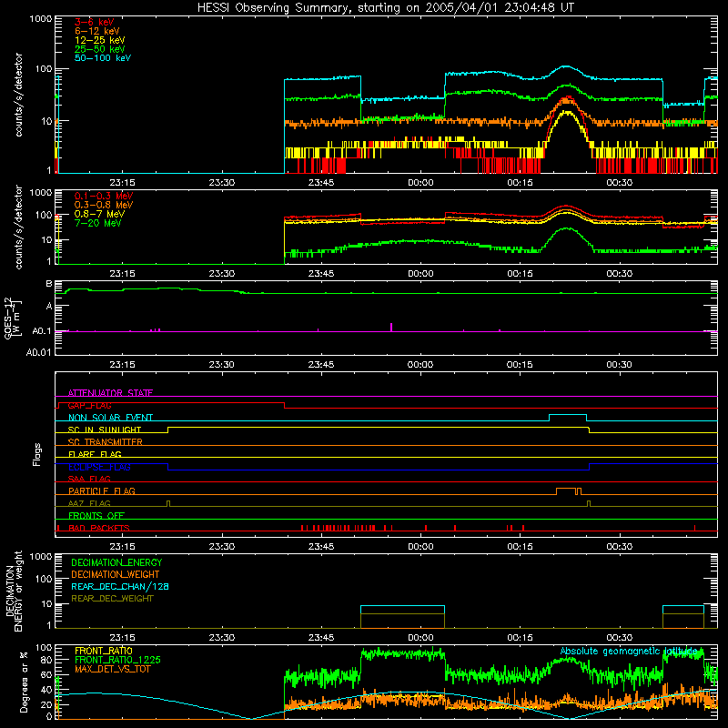This screenshot has width=728, height=728.
Task: Click the 00:00 tick label under Flags panel
Action: 420,547
